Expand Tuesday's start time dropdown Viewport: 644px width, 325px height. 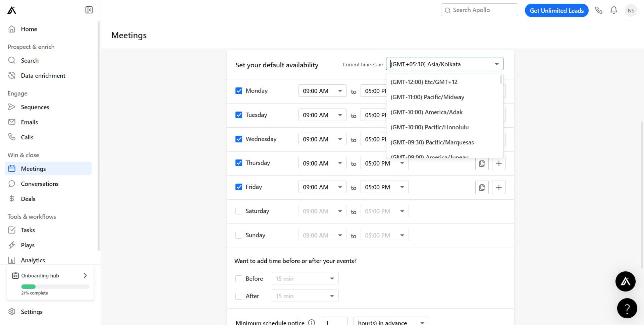click(x=322, y=115)
